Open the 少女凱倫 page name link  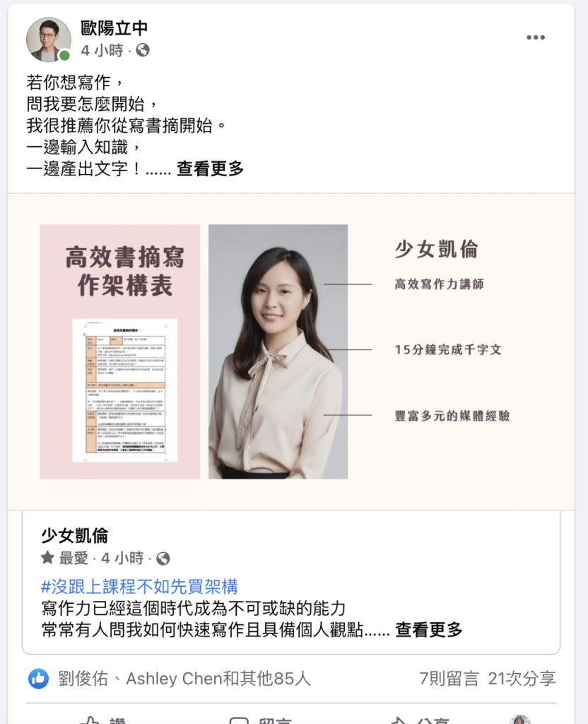click(x=75, y=536)
